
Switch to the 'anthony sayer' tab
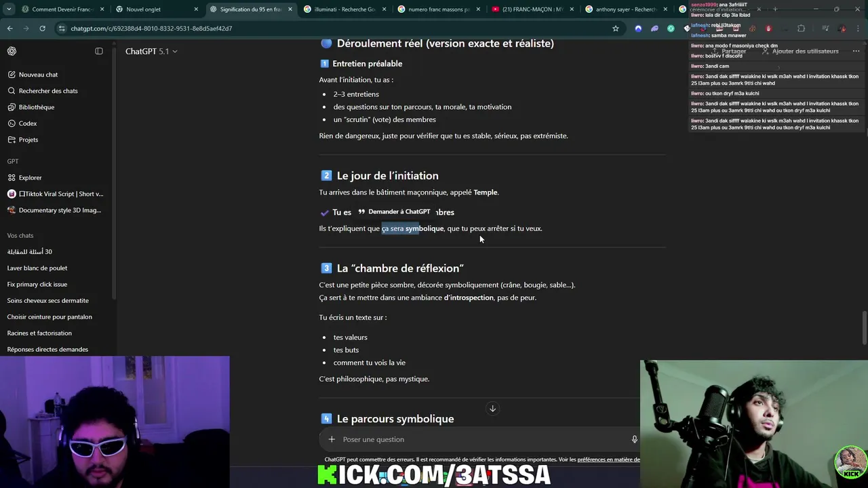[x=626, y=9]
